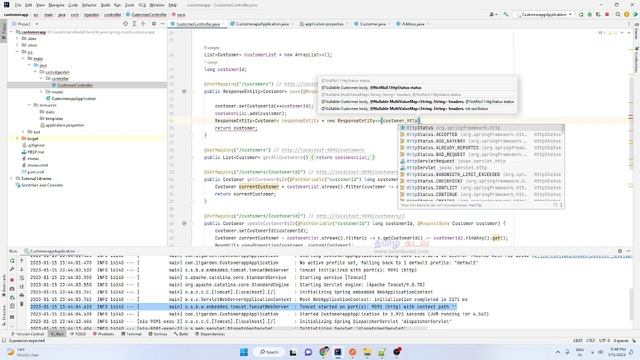Image resolution: width=640 pixels, height=360 pixels.
Task: Click the Locate/Select Opened File icon in Project panel
Action: [125, 24]
